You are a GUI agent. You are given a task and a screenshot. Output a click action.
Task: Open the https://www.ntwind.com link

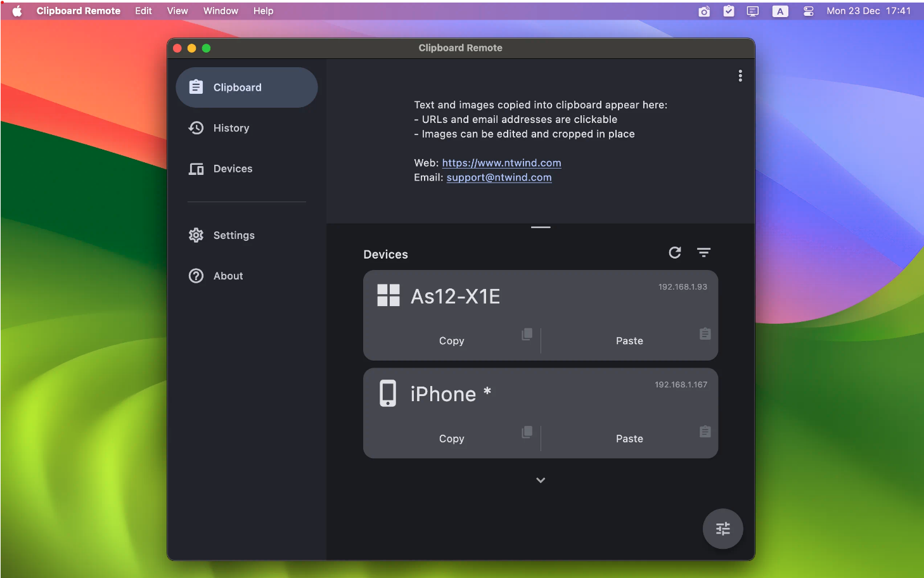[501, 163]
